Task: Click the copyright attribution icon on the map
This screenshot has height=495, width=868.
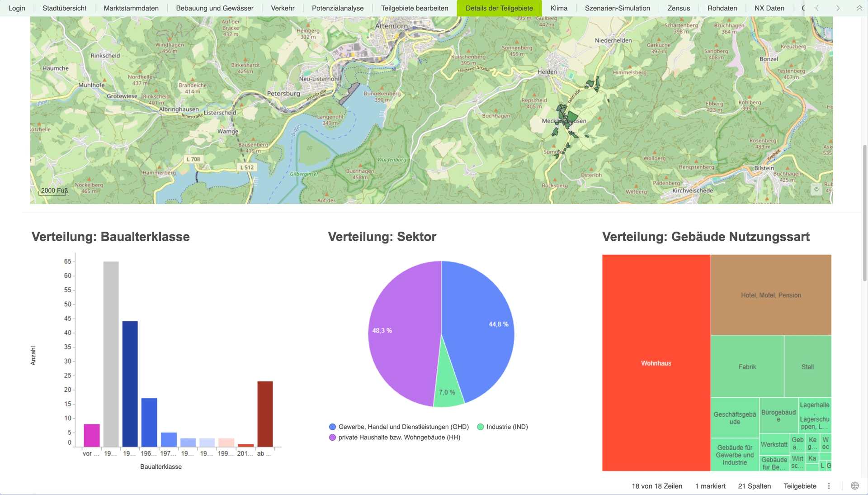Action: point(816,190)
